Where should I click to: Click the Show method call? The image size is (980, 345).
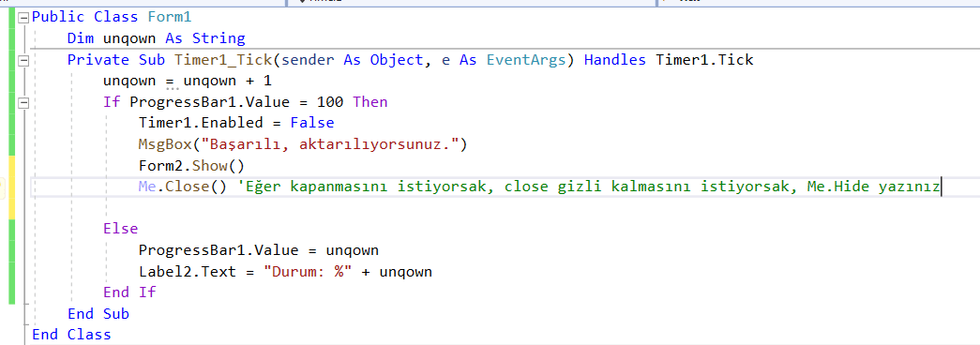pyautogui.click(x=209, y=166)
